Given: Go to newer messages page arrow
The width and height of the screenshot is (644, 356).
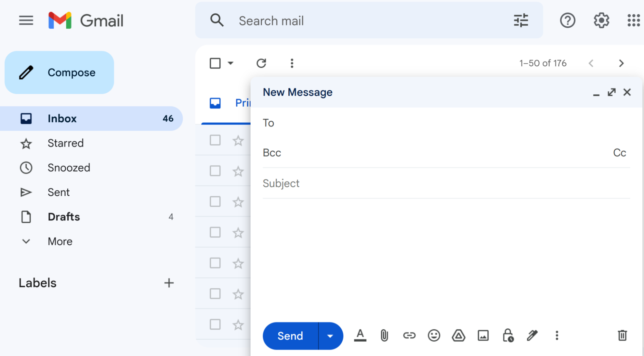Looking at the screenshot, I should click(591, 63).
